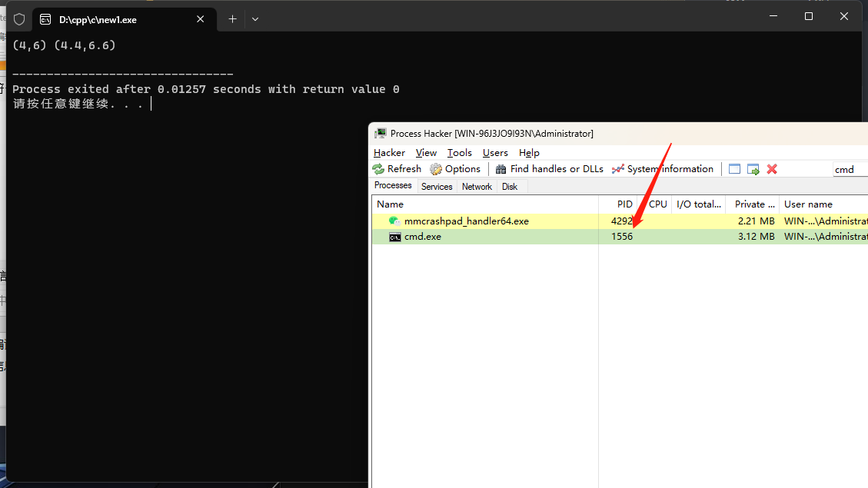Screen dimensions: 868x488
Task: Sort by the Name column header
Action: (485, 204)
